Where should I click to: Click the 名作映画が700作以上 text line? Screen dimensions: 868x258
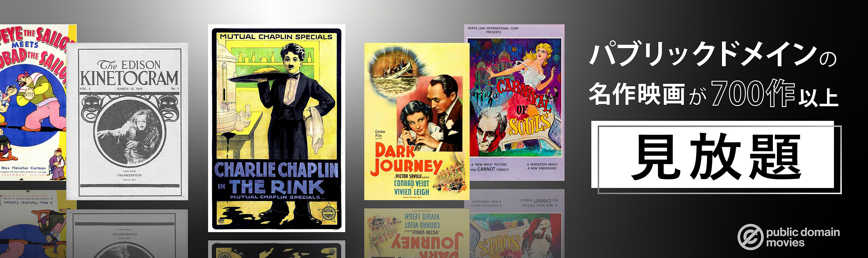click(713, 93)
